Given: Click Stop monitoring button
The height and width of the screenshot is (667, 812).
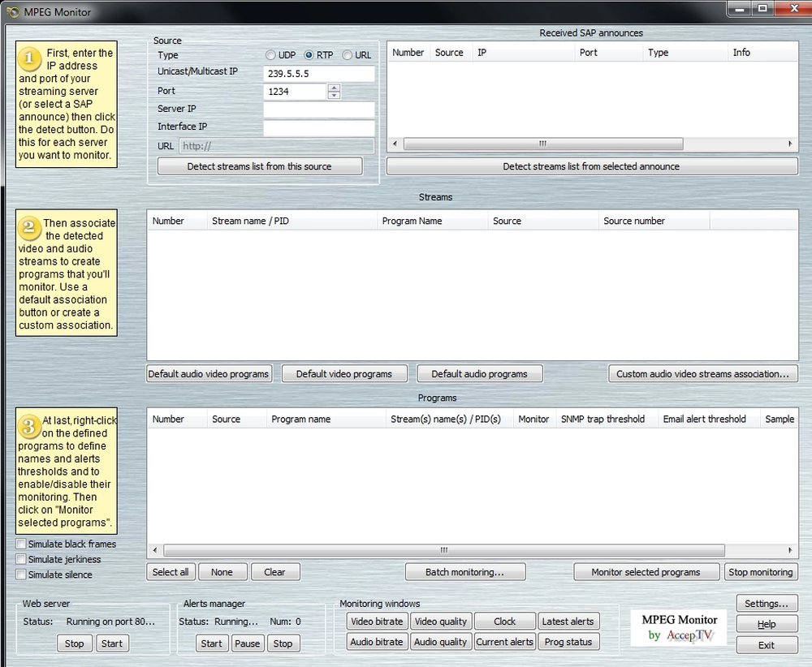Looking at the screenshot, I should coord(760,572).
